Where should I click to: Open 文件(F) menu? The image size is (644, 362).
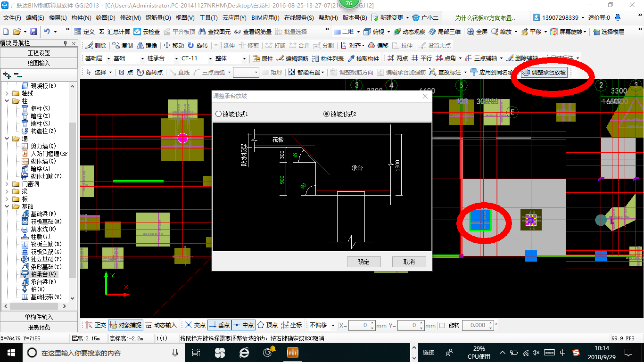(x=12, y=18)
